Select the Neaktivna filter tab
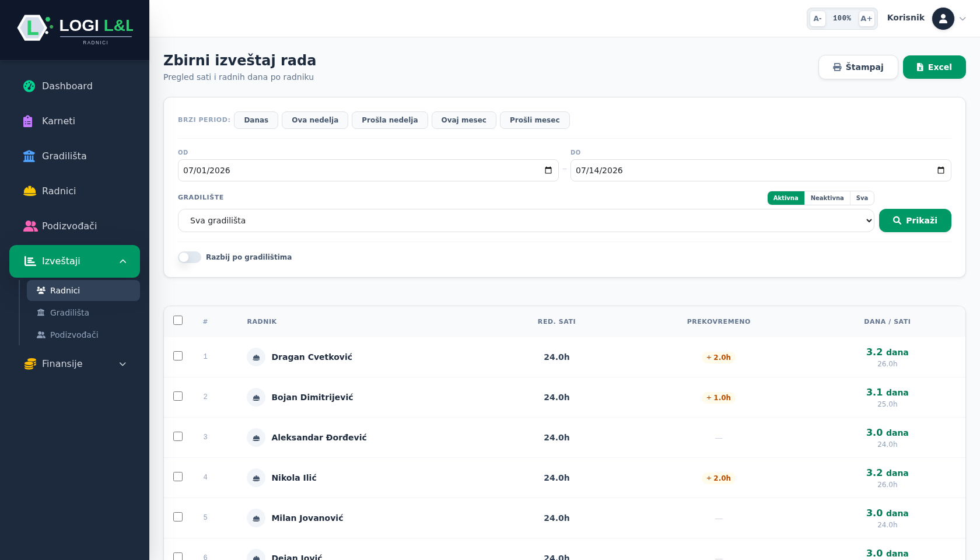Image resolution: width=980 pixels, height=560 pixels. coord(827,198)
